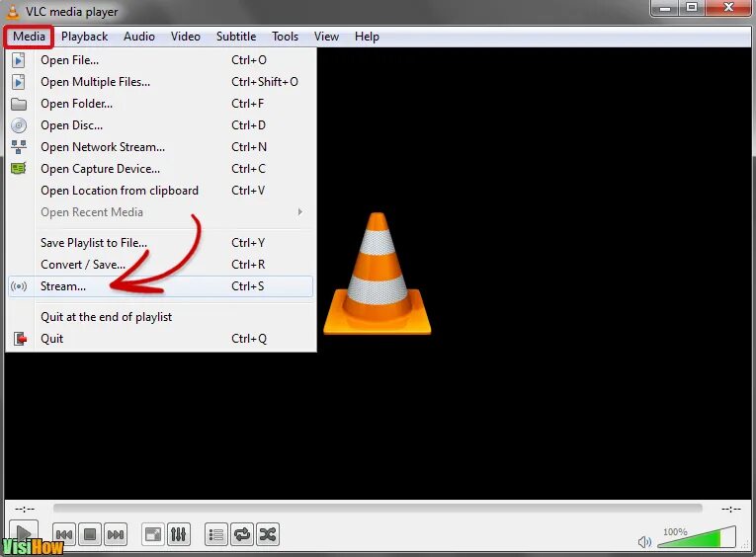756x557 pixels.
Task: Toggle the playlist view icon
Action: (216, 534)
